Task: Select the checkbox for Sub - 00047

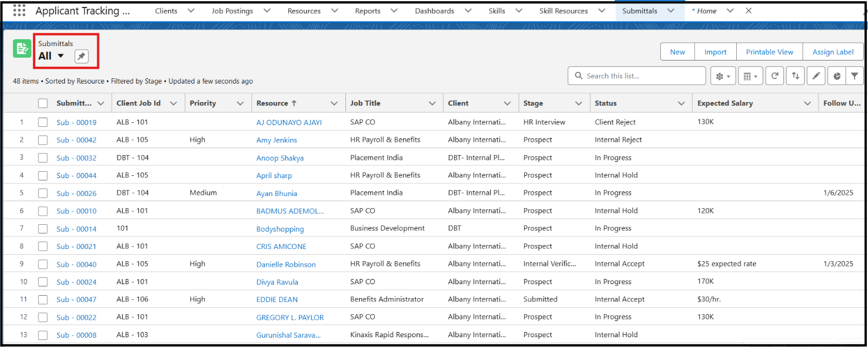Action: pyautogui.click(x=43, y=299)
